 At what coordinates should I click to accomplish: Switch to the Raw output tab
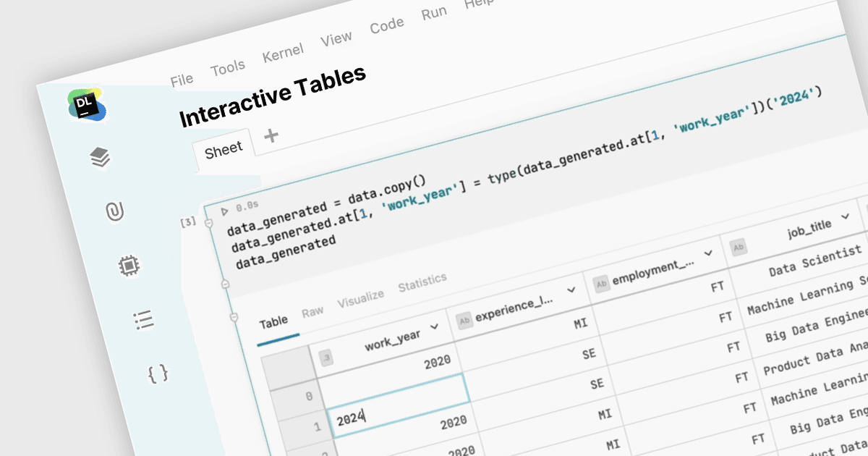312,311
